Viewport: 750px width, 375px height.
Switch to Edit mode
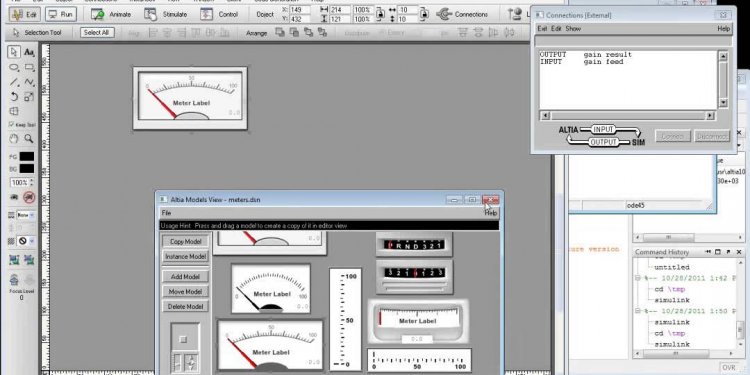coord(24,14)
